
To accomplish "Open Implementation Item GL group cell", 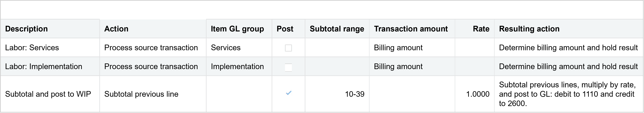I will [237, 67].
